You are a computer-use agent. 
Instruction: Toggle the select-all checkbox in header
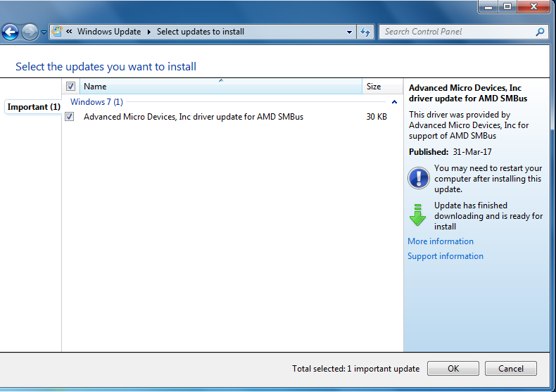[x=70, y=86]
